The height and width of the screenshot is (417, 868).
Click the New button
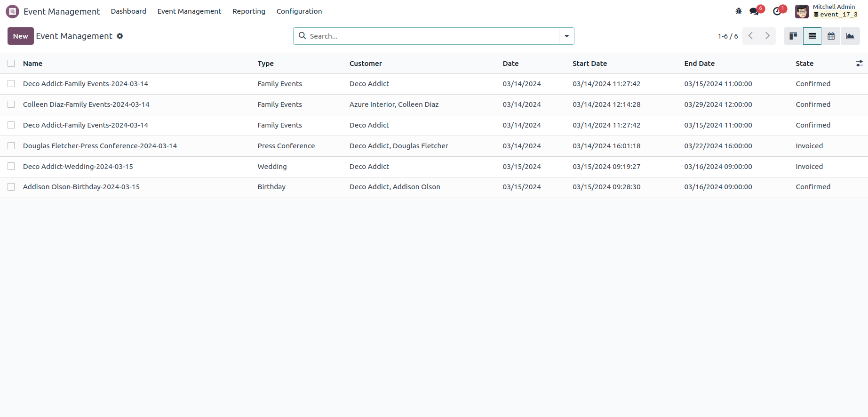tap(20, 36)
